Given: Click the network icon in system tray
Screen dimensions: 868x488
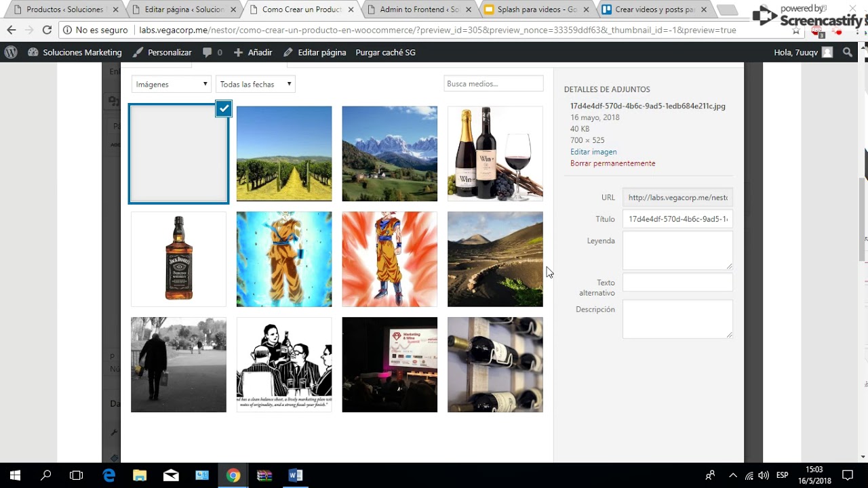Looking at the screenshot, I should pos(749,475).
